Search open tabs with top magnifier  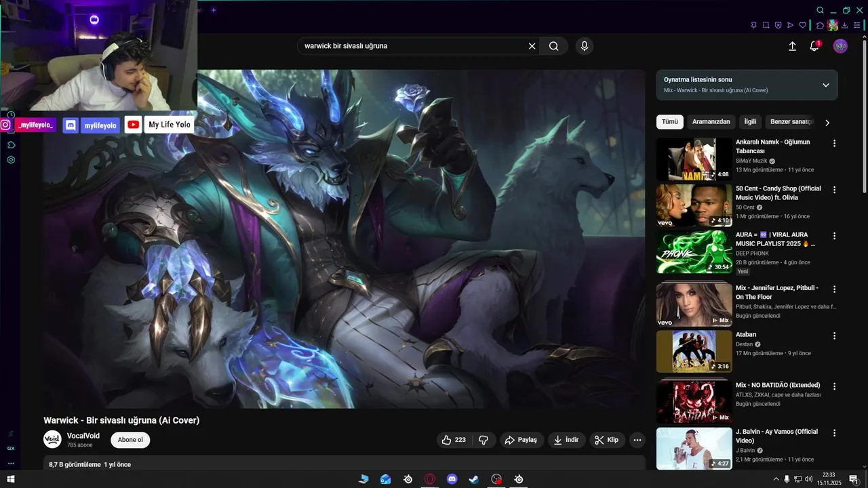coord(821,10)
